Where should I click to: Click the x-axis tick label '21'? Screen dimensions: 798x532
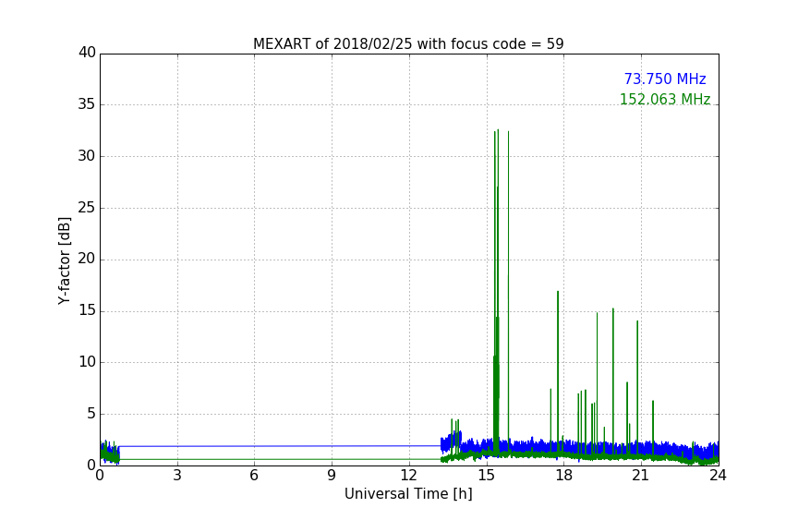point(641,476)
